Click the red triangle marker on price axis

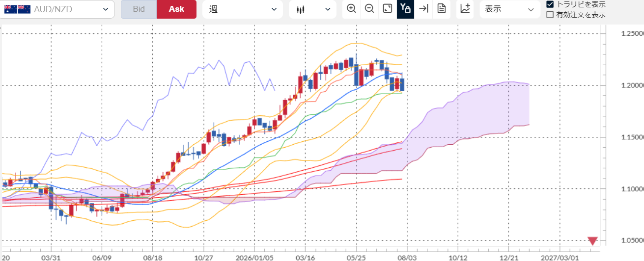tap(593, 241)
